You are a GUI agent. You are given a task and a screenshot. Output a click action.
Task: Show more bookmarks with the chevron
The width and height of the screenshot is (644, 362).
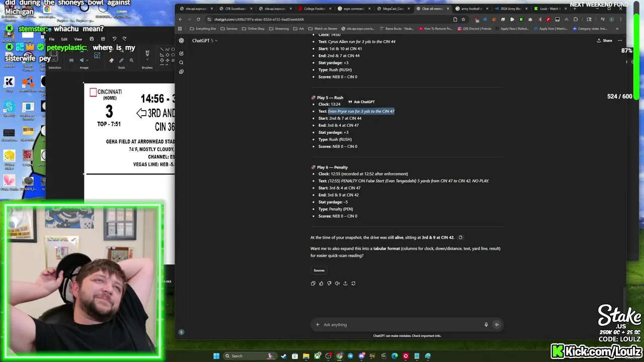[x=617, y=29]
